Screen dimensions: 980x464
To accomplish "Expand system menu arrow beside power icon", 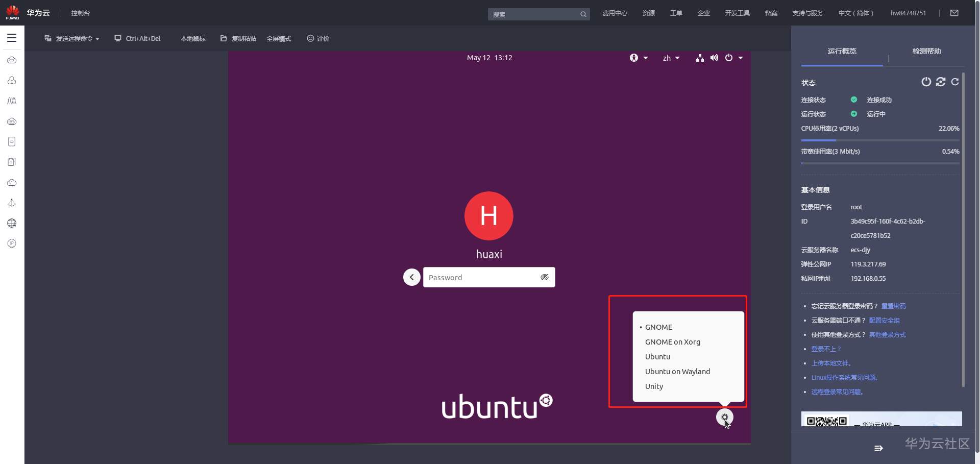I will [x=741, y=58].
